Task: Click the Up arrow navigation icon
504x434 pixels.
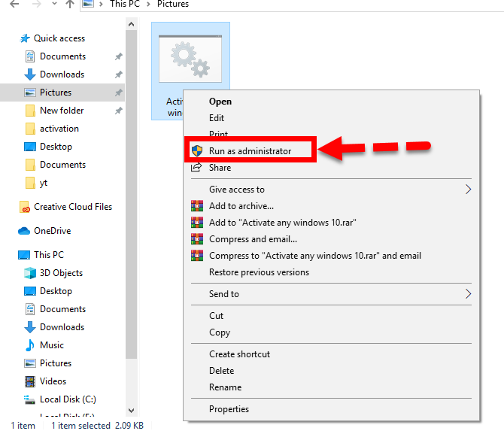Action: click(x=70, y=5)
